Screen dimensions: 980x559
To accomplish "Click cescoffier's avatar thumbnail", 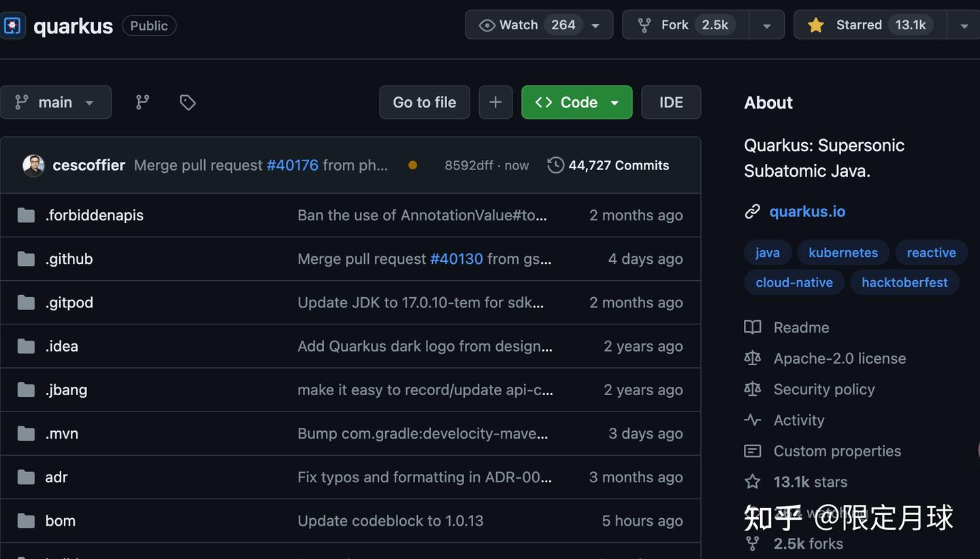I will pos(33,165).
